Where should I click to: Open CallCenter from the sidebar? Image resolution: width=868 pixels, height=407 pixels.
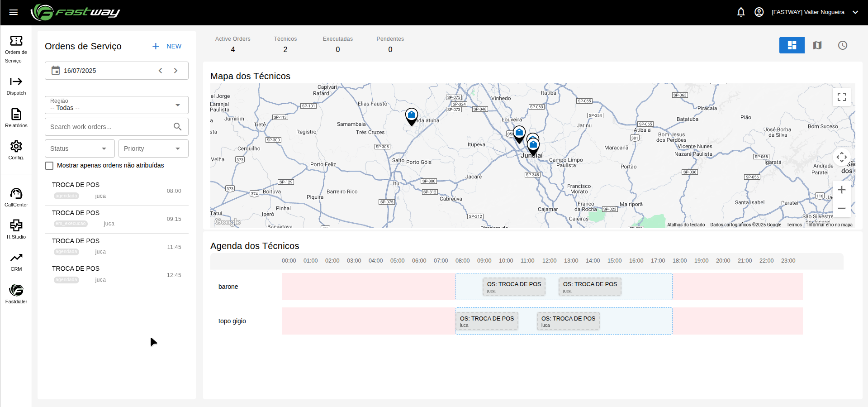[16, 197]
